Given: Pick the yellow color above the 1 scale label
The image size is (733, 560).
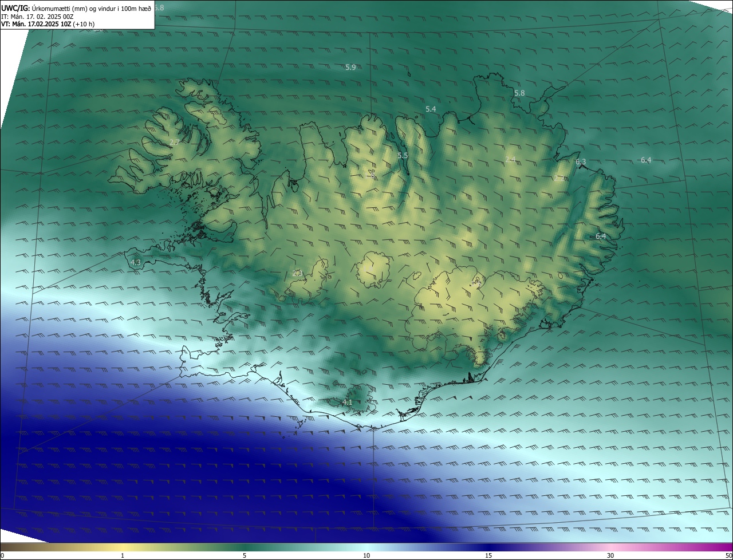Looking at the screenshot, I should click(123, 547).
